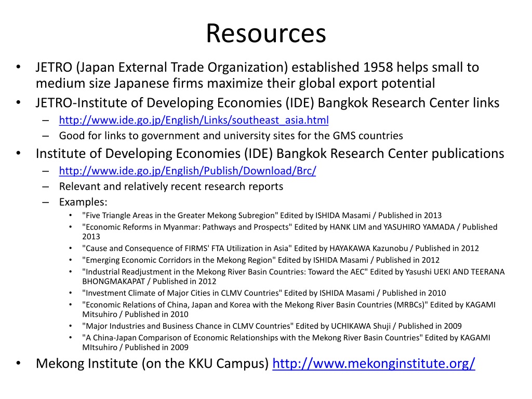Screen dimensions: 532x399
Task: Click the Examples: sub-bullet
Action: (x=83, y=202)
